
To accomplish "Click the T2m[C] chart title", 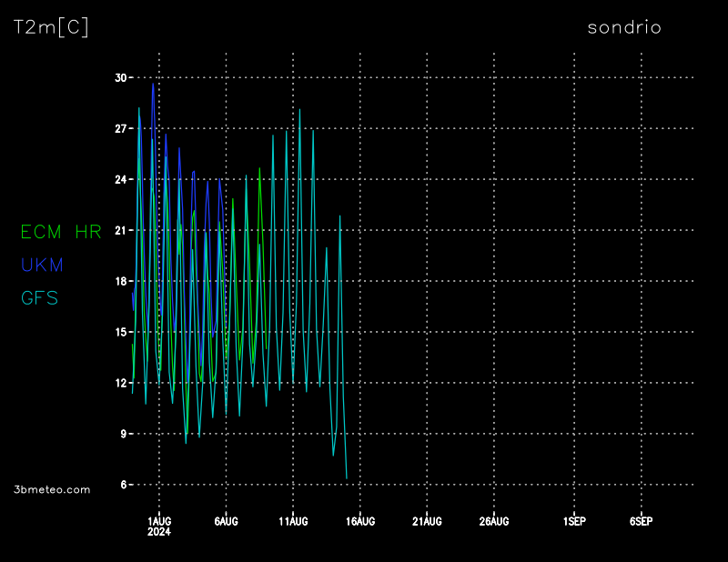I will click(x=51, y=27).
